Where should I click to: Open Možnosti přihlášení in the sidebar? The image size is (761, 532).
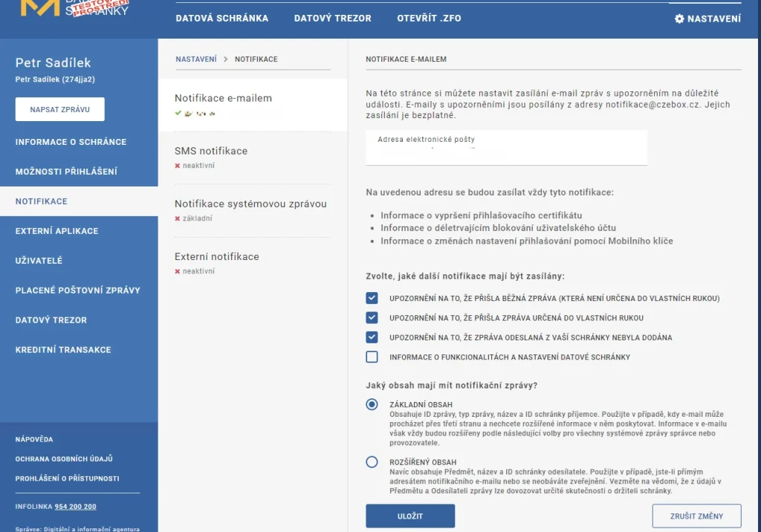(x=66, y=172)
